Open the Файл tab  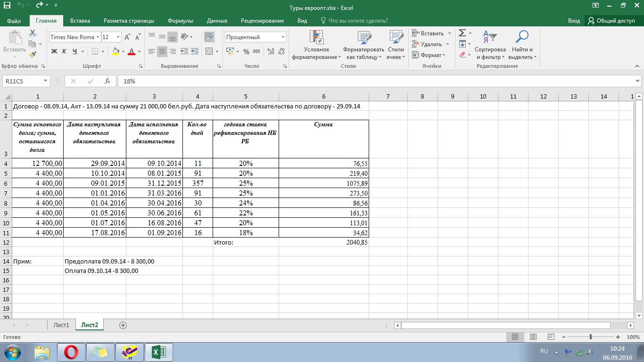[x=14, y=21]
